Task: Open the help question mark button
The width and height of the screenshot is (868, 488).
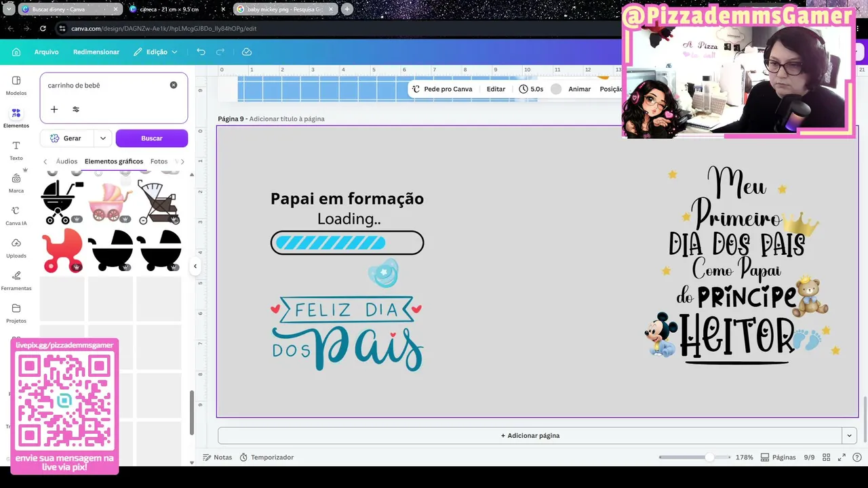Action: (x=858, y=457)
